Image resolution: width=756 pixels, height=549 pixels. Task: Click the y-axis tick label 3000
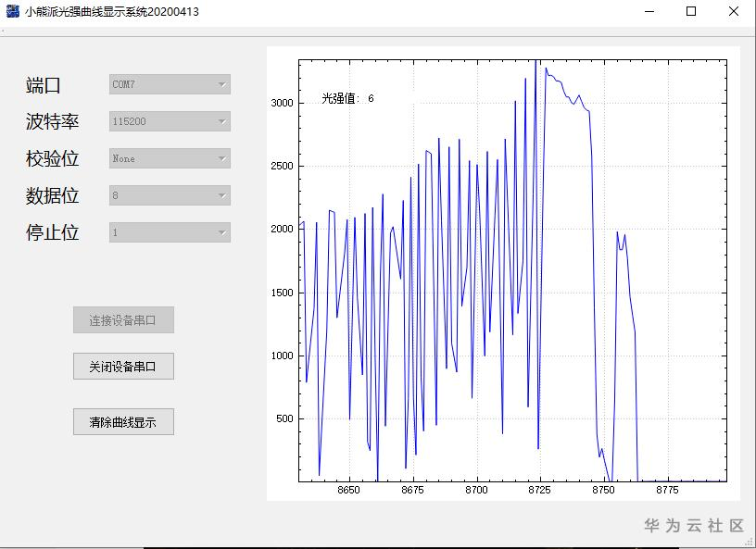point(282,103)
